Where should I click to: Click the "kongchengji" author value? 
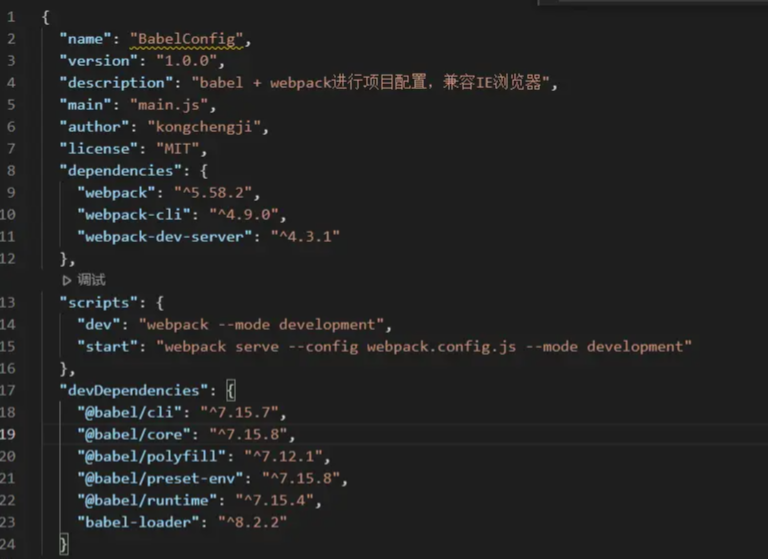[x=204, y=127]
